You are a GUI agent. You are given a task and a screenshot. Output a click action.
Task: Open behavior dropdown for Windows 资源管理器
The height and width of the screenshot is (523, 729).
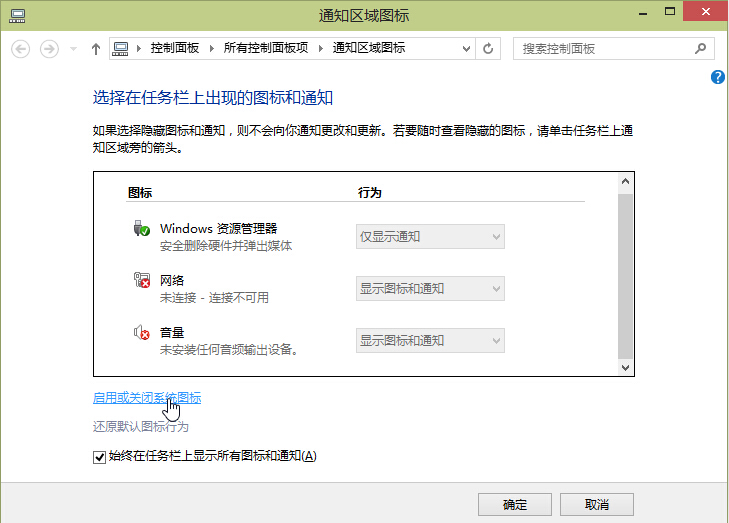point(430,237)
